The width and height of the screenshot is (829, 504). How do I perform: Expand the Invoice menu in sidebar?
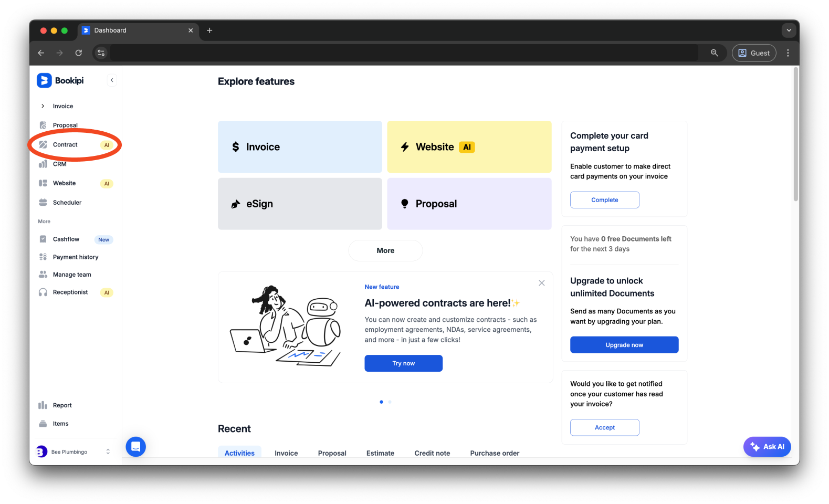pyautogui.click(x=43, y=106)
